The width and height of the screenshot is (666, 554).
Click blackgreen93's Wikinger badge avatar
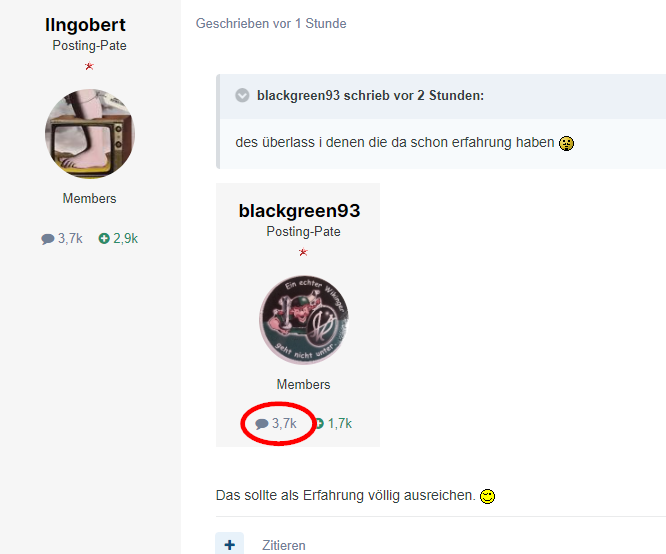pyautogui.click(x=304, y=319)
